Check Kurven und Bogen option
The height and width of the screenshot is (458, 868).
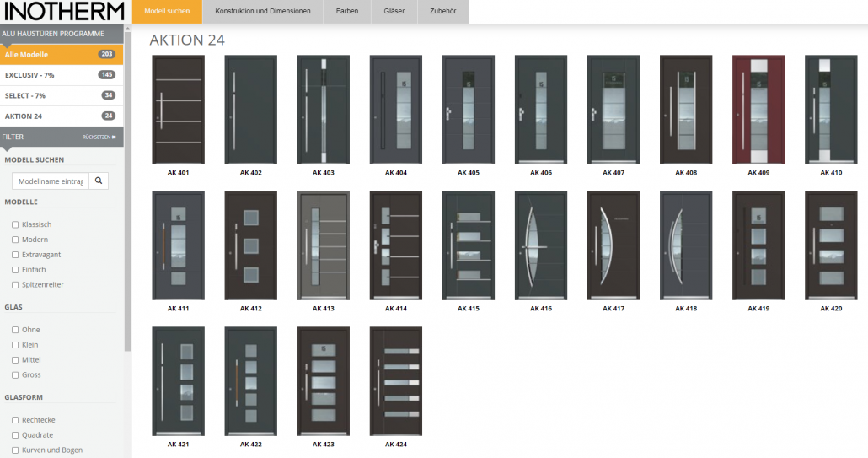(x=15, y=450)
